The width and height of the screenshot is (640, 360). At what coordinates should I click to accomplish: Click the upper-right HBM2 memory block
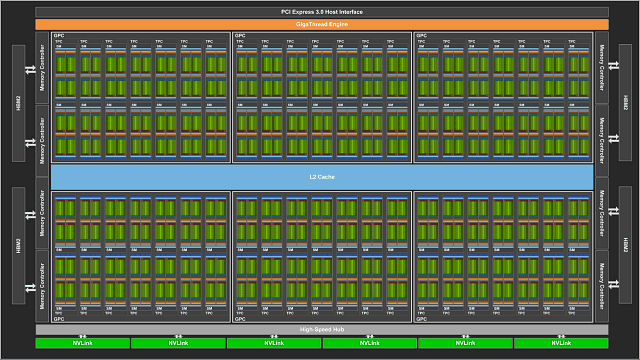(x=625, y=102)
